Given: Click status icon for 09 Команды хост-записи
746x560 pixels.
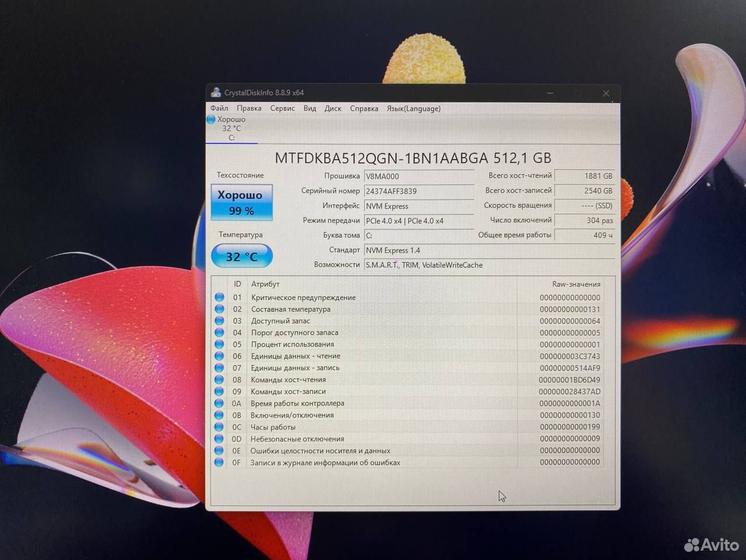Looking at the screenshot, I should [219, 391].
